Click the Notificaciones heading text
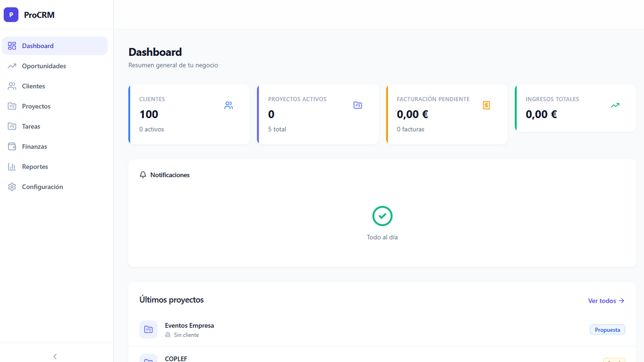The image size is (644, 362). [x=170, y=175]
